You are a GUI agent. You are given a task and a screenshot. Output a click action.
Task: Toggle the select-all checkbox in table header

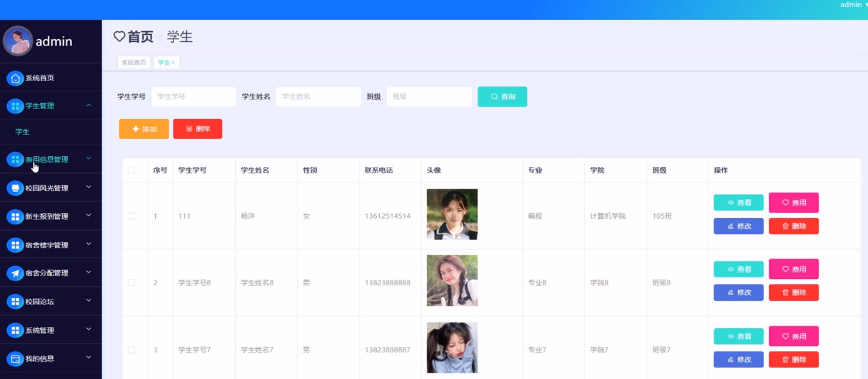(x=131, y=170)
